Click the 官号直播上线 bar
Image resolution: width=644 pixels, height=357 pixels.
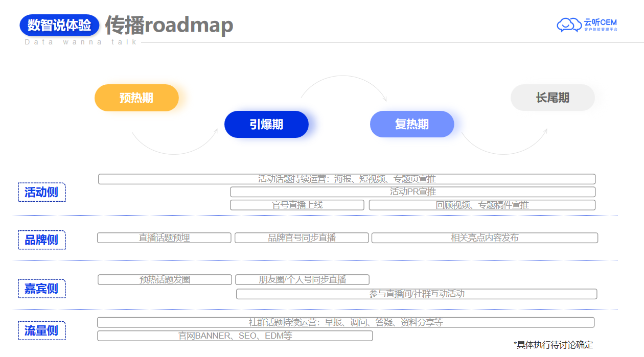pos(297,205)
